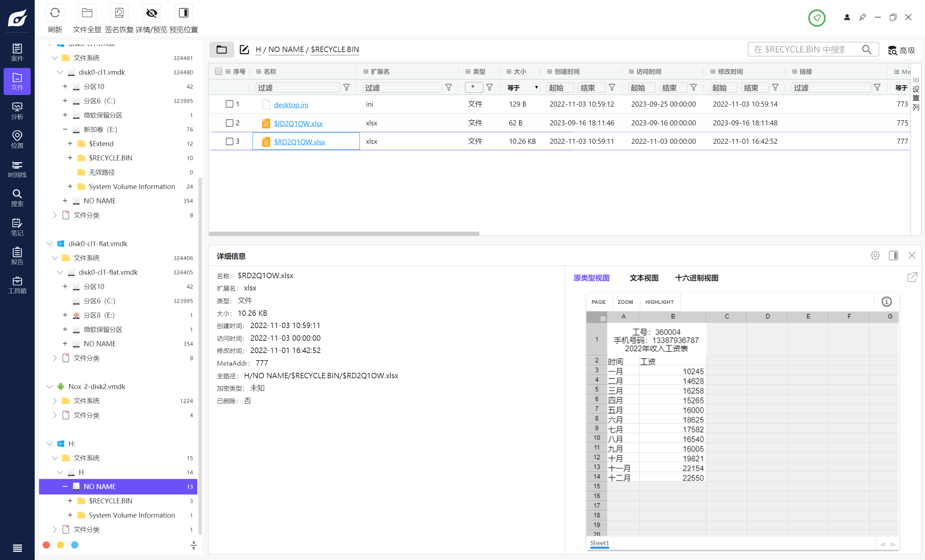Click the H breadcrumb path segment
Screen dimensions: 925x560
pyautogui.click(x=258, y=49)
